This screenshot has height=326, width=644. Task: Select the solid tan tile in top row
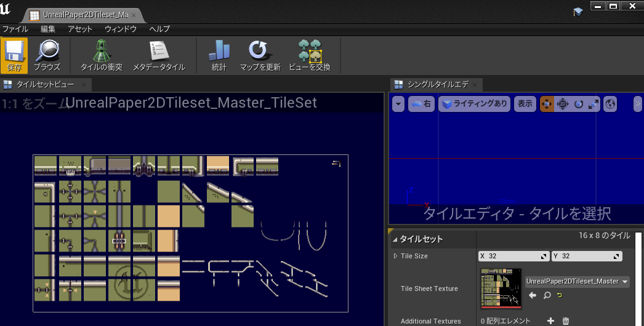[218, 165]
